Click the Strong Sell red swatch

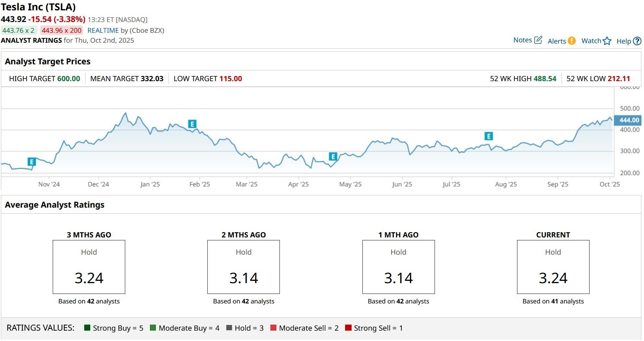pos(348,328)
